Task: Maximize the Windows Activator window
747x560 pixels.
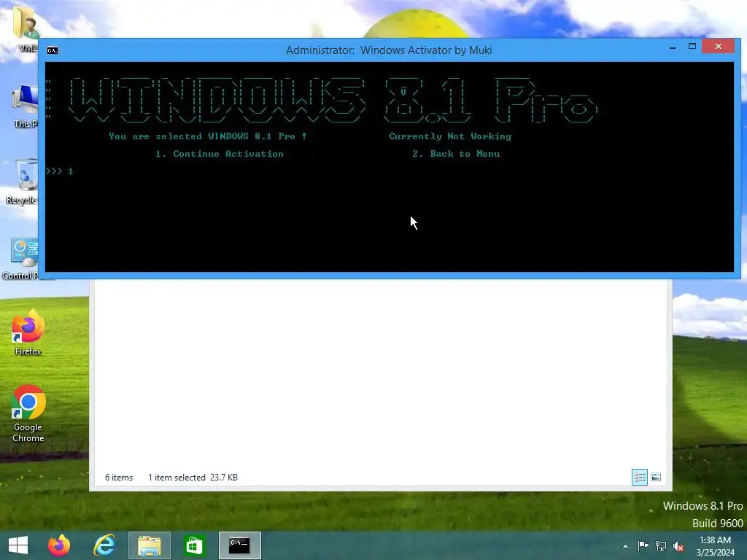Action: 692,46
